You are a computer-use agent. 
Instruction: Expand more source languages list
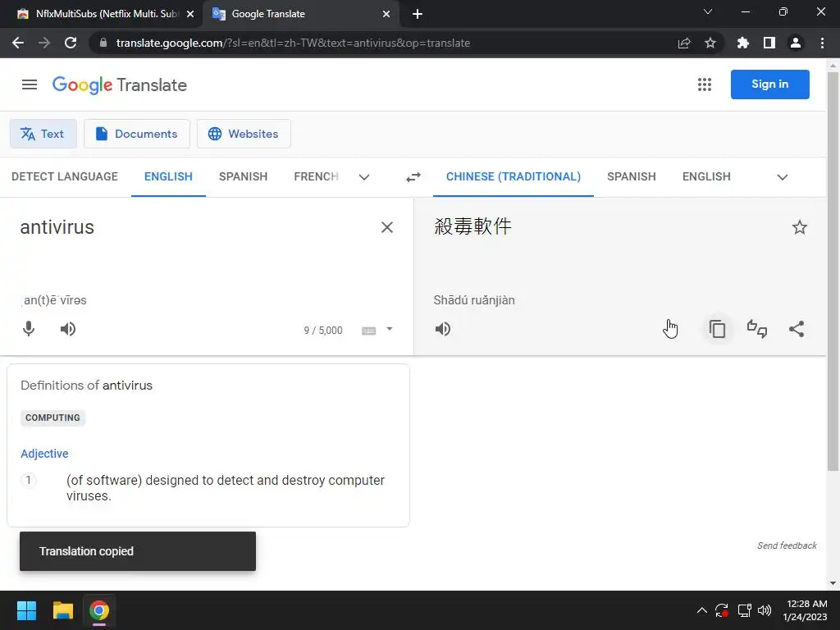[x=363, y=177]
